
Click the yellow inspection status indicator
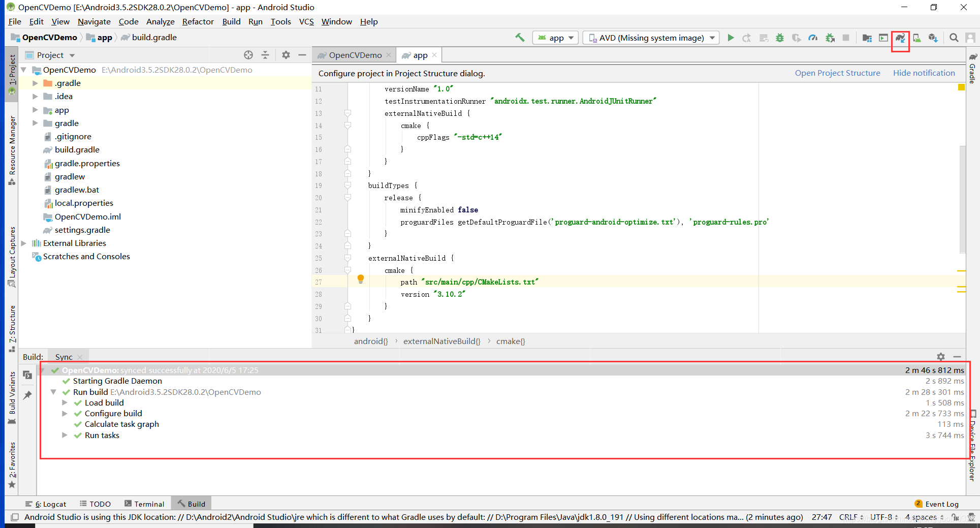coord(961,87)
